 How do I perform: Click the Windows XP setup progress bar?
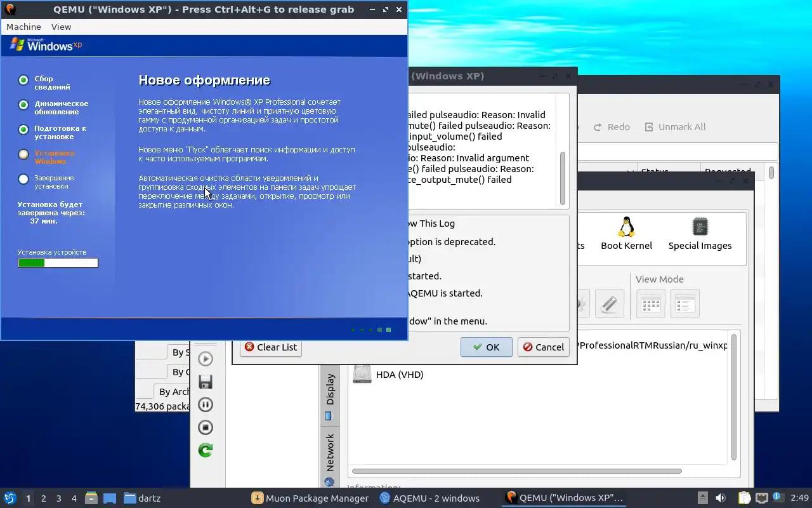tap(58, 263)
